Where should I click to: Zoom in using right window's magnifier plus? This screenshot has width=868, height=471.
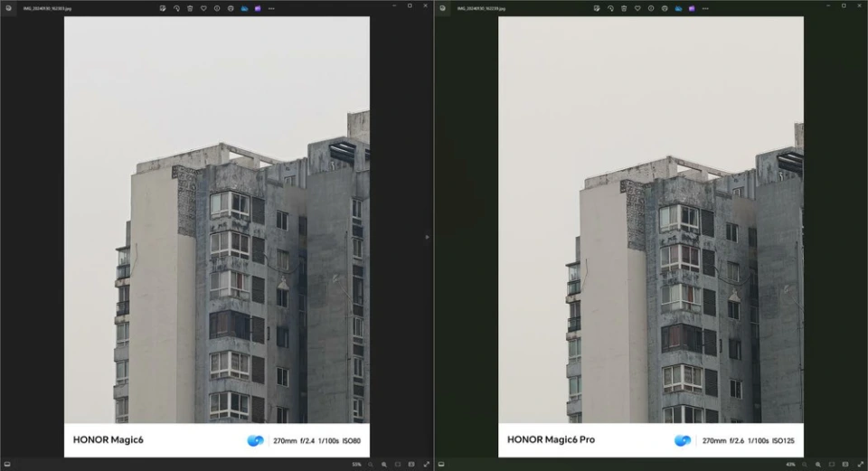pyautogui.click(x=817, y=465)
